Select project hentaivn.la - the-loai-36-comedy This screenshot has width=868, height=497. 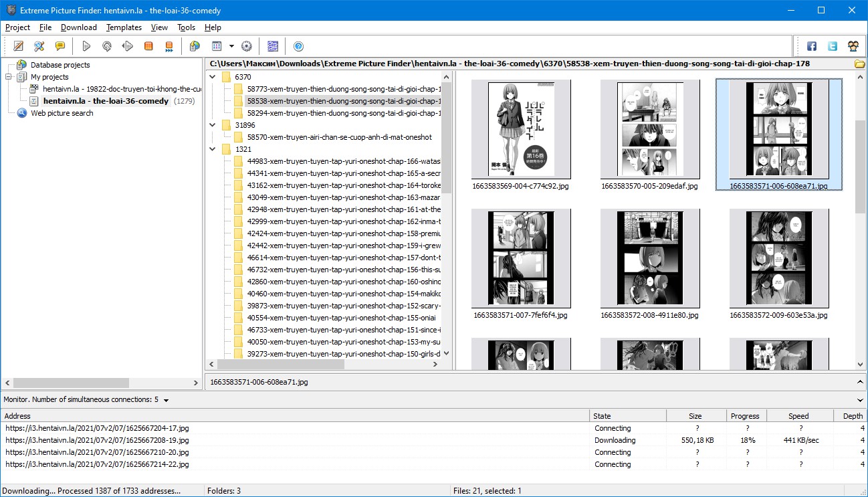[106, 101]
